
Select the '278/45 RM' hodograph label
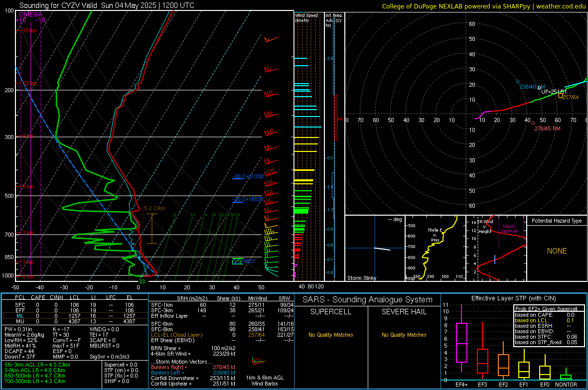tap(548, 128)
